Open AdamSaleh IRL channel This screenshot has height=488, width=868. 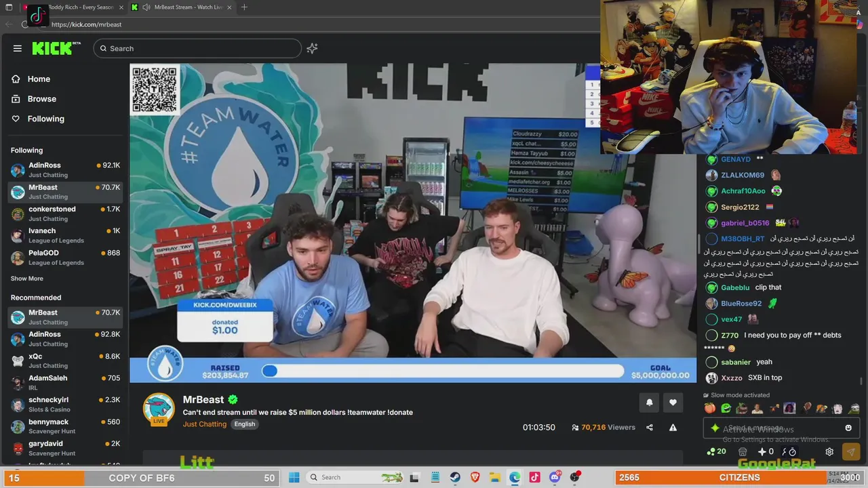pyautogui.click(x=65, y=382)
